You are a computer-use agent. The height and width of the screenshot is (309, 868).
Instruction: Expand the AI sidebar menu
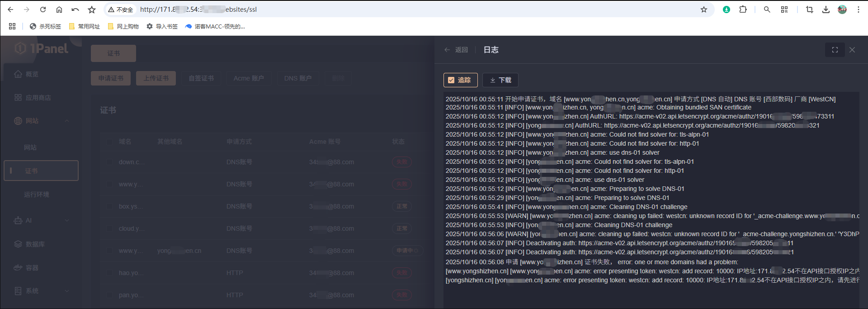67,220
